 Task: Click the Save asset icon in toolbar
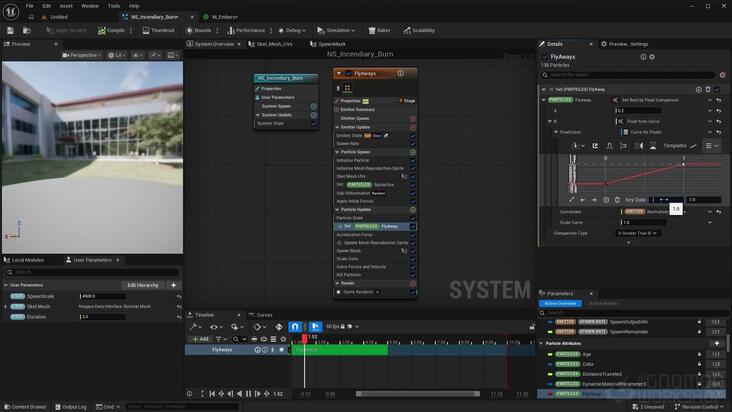pyautogui.click(x=10, y=30)
